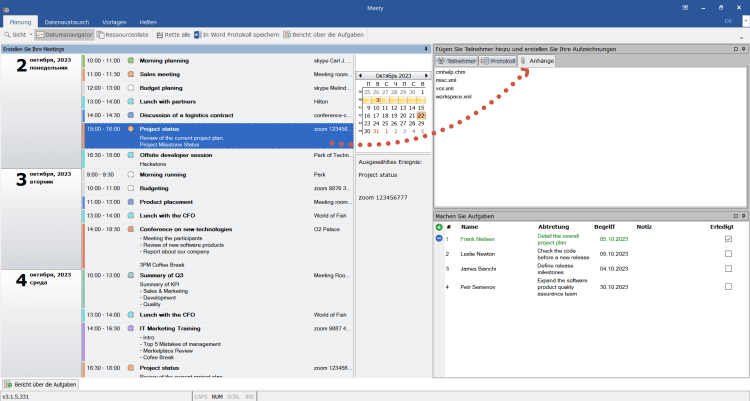Sort tasks by Notiz column
Image resolution: width=750 pixels, height=401 pixels.
click(x=644, y=227)
